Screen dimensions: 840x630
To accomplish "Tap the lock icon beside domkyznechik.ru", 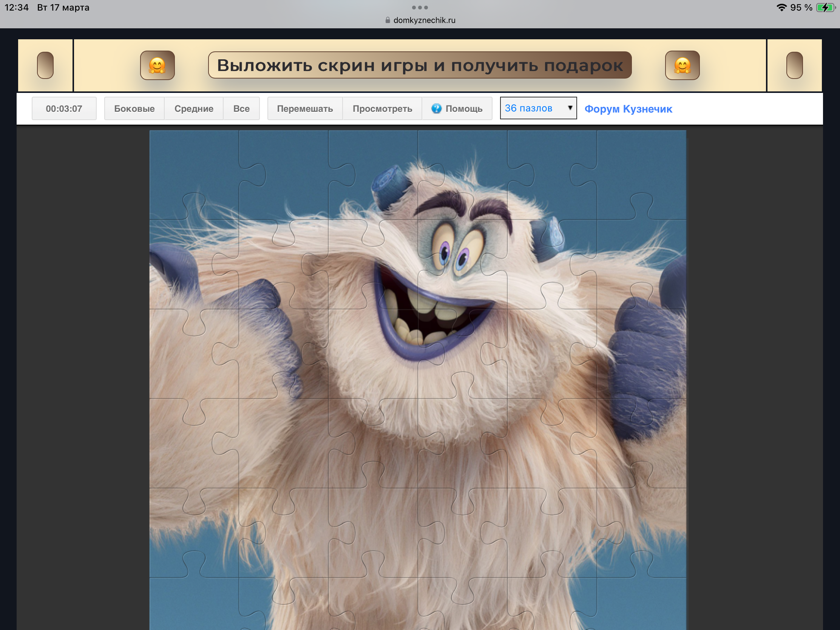I will point(388,20).
